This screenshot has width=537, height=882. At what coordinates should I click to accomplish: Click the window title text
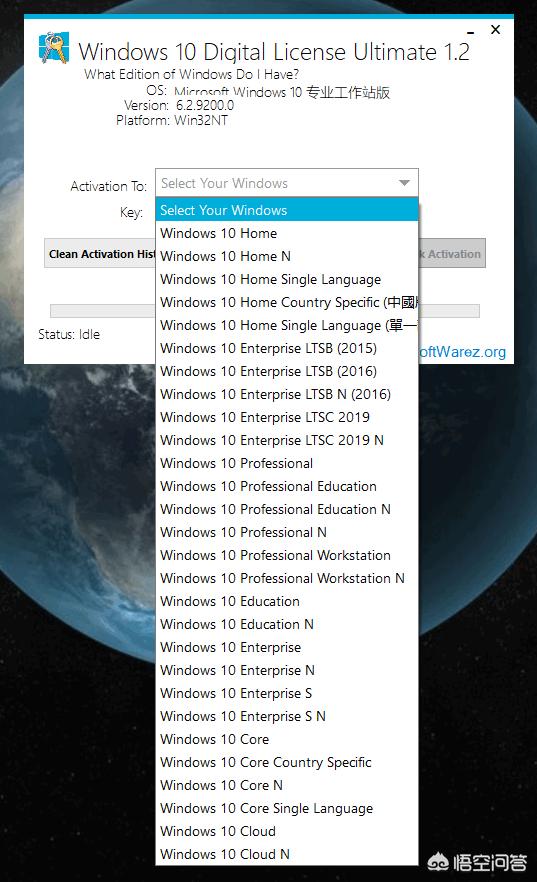point(274,52)
